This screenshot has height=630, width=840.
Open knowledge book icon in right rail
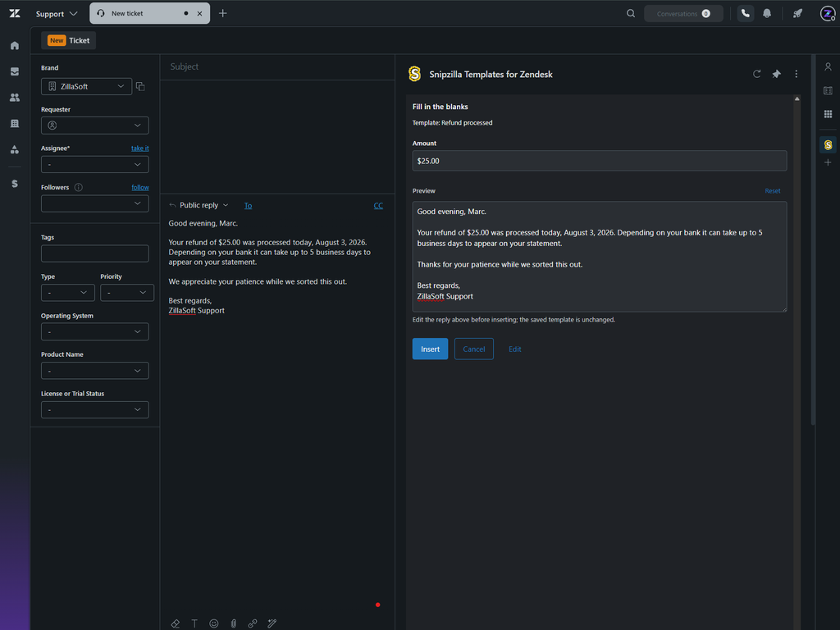tap(828, 90)
